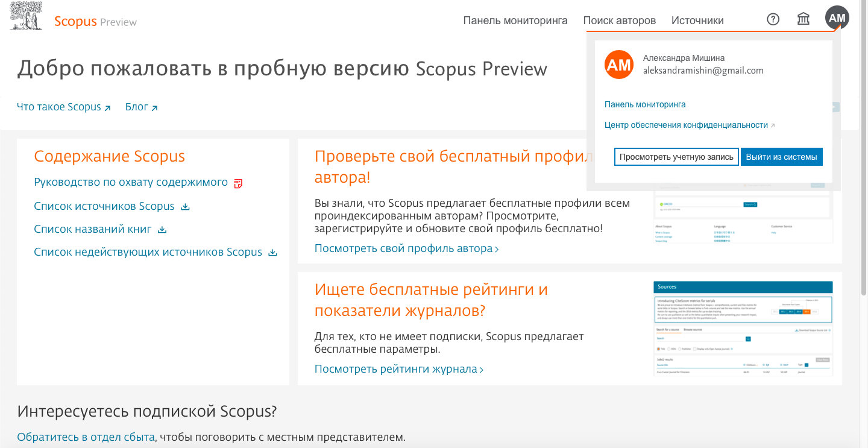Open Руководство по охвату содержимого link
Image resolution: width=868 pixels, height=448 pixels.
[x=131, y=182]
